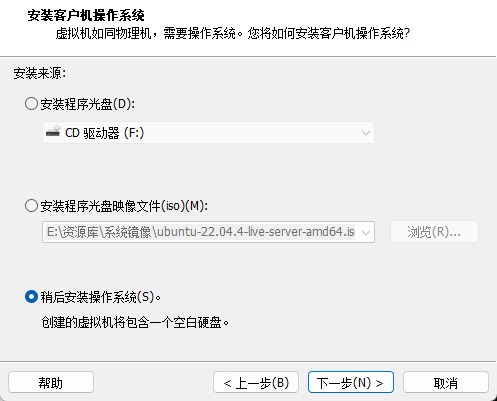Expand the CD drive chevron arrow

366,133
